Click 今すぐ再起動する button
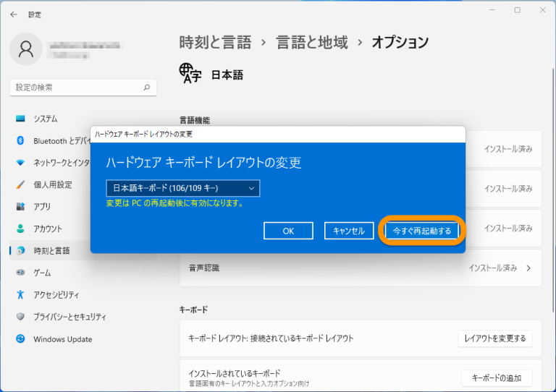The image size is (556, 392). tap(421, 231)
